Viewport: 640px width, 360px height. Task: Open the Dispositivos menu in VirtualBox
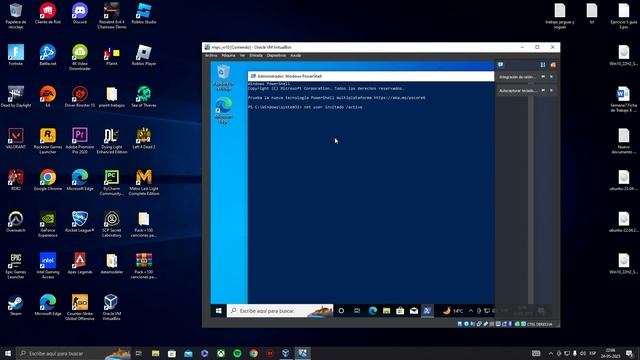[x=276, y=56]
